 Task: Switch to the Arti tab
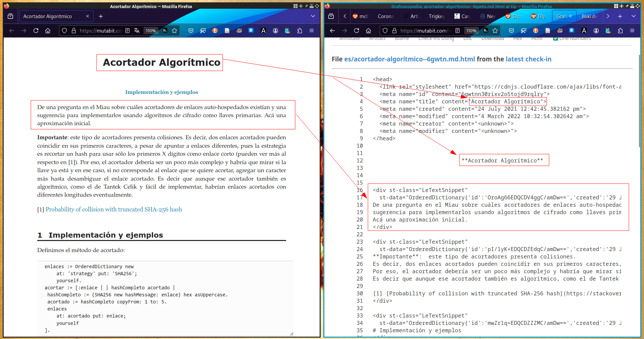pos(411,16)
